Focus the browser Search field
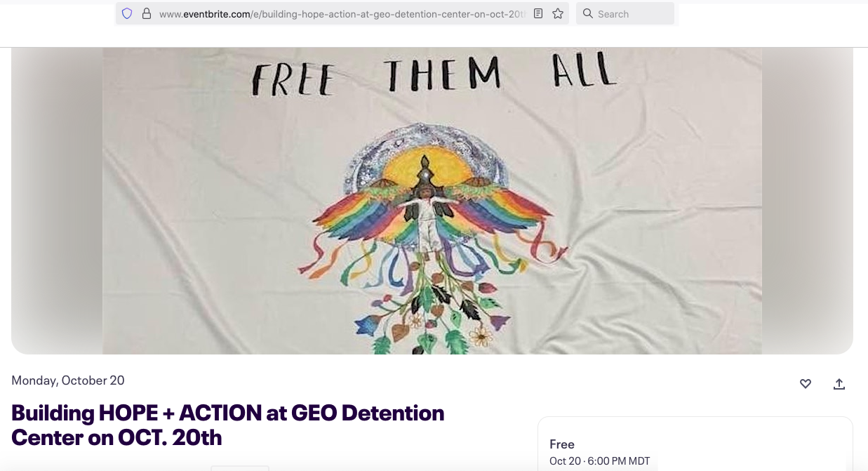Image resolution: width=868 pixels, height=471 pixels. tap(625, 13)
